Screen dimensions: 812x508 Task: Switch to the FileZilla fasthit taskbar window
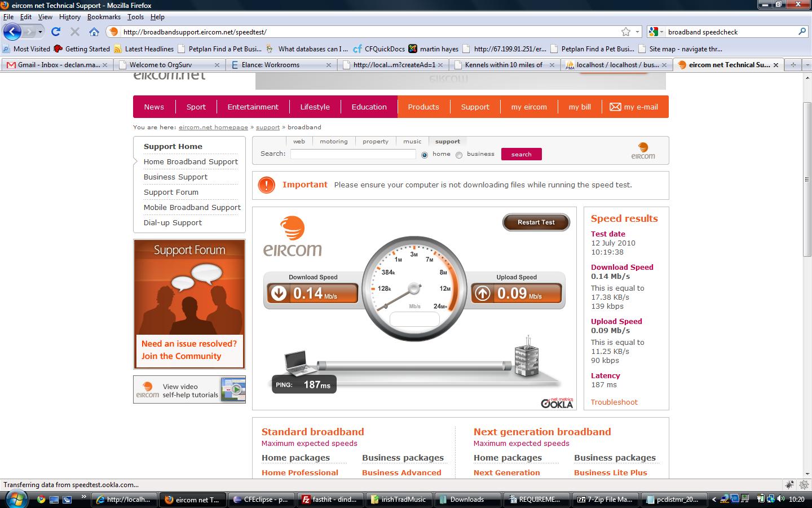point(331,499)
